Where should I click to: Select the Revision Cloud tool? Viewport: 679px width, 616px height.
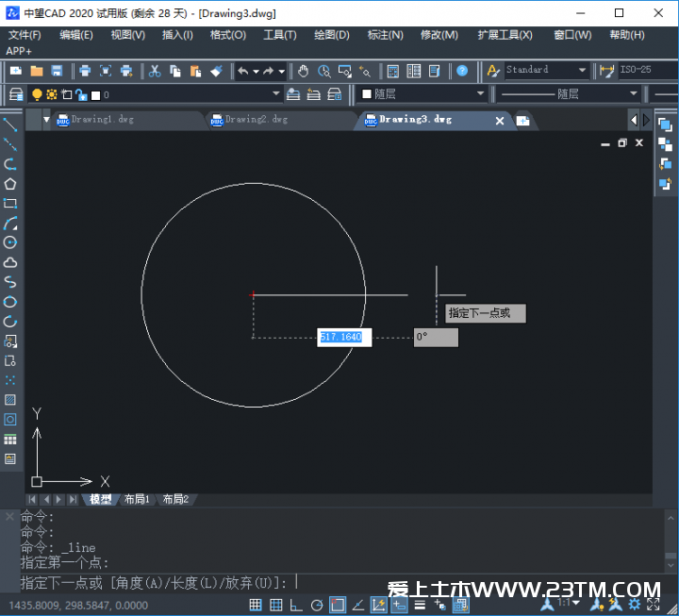point(10,262)
